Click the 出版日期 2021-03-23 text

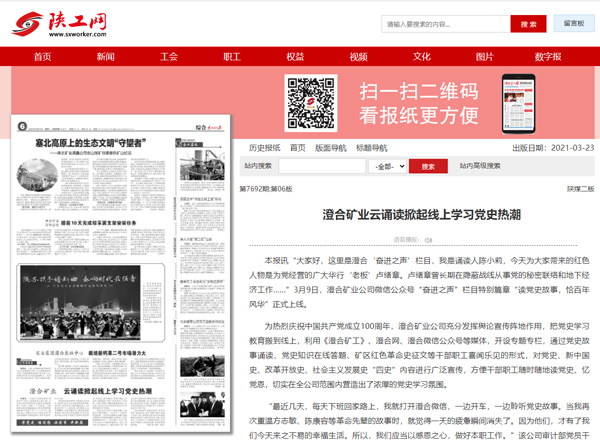pyautogui.click(x=553, y=148)
